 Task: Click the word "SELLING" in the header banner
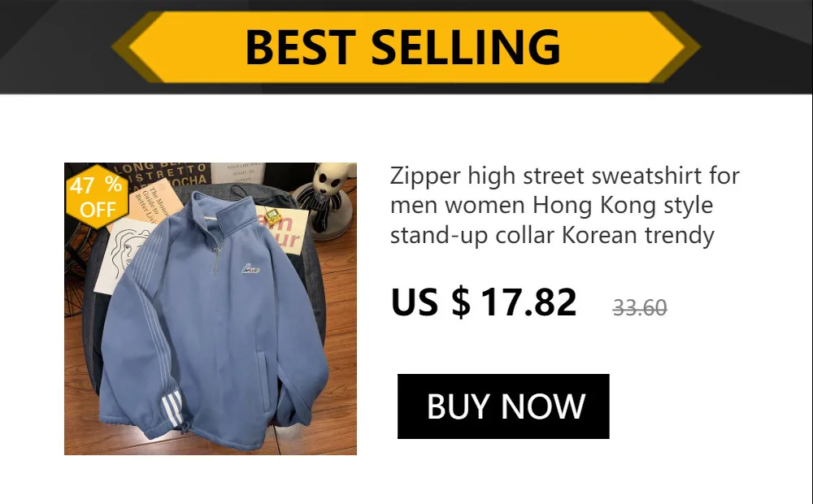(466, 46)
